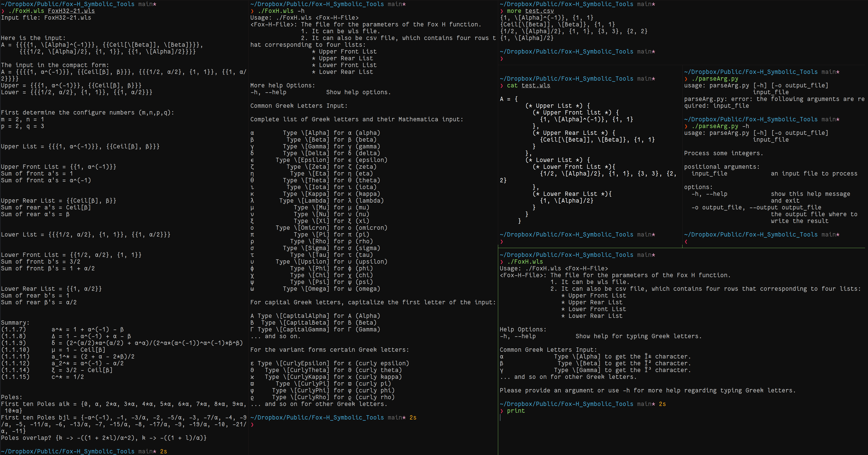This screenshot has height=455, width=868.
Task: Click the 'Summary:' heading in the left pane
Action: [15, 323]
